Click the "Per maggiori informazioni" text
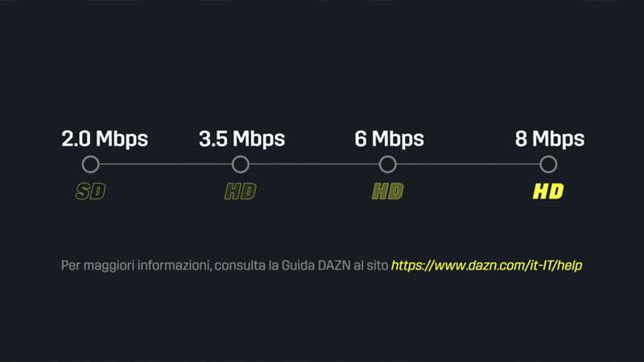This screenshot has height=362, width=644. (x=134, y=265)
